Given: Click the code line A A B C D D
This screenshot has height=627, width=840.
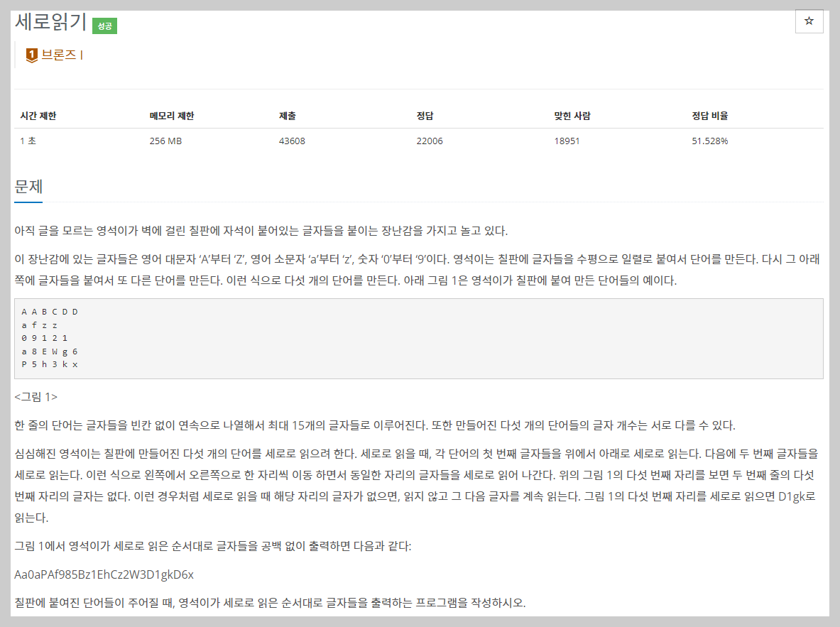Looking at the screenshot, I should point(50,312).
